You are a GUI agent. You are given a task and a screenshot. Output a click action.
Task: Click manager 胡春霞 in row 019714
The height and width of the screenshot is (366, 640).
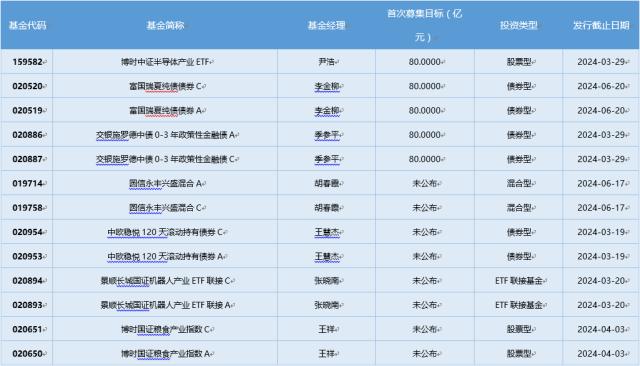click(327, 184)
